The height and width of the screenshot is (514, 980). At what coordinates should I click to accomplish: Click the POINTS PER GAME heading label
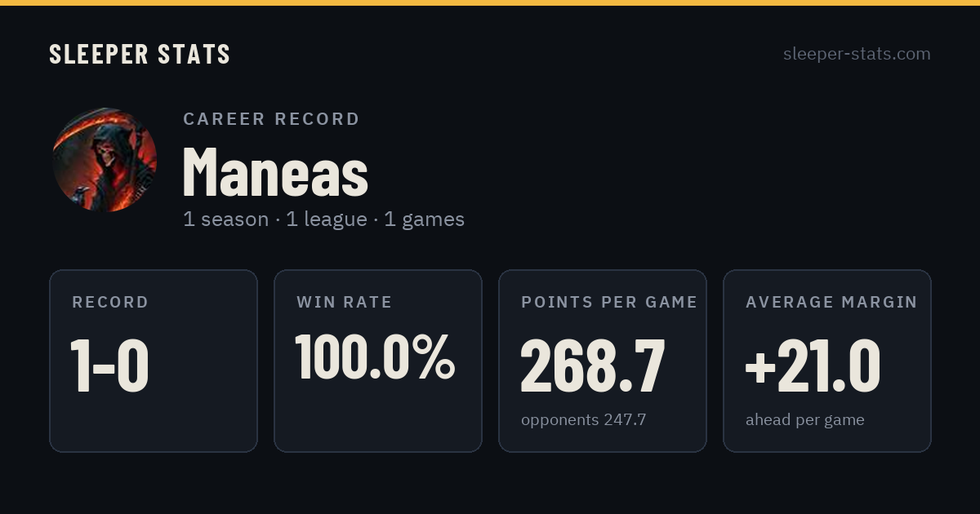[609, 303]
